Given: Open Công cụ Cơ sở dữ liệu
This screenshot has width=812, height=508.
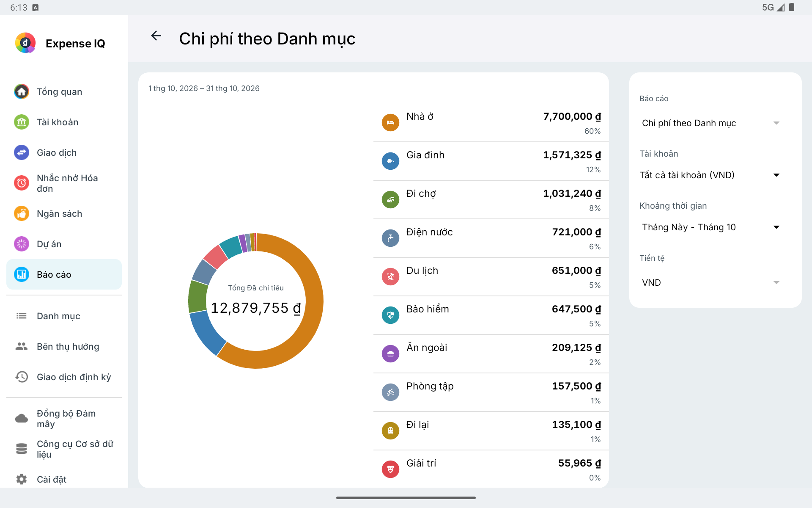Looking at the screenshot, I should (x=64, y=449).
